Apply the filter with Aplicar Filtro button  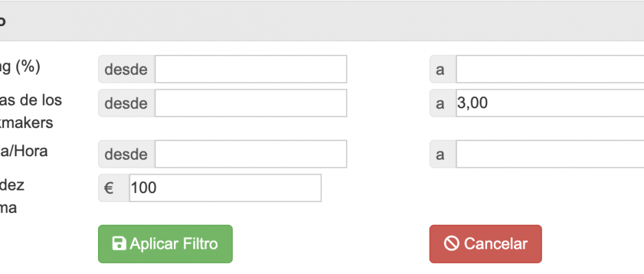(x=165, y=244)
